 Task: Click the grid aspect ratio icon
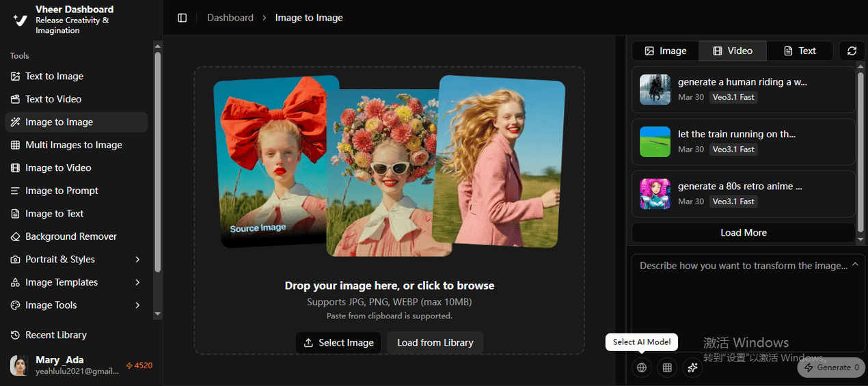coord(667,368)
